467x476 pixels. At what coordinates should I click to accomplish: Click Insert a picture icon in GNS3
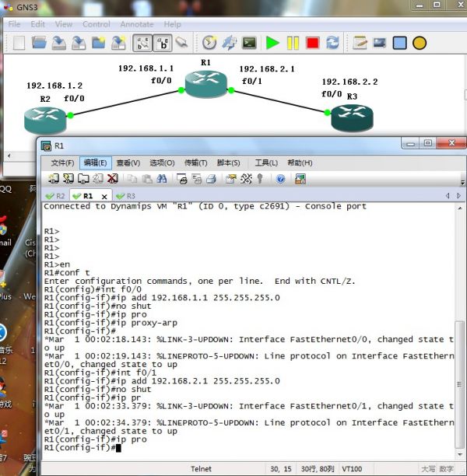click(380, 43)
